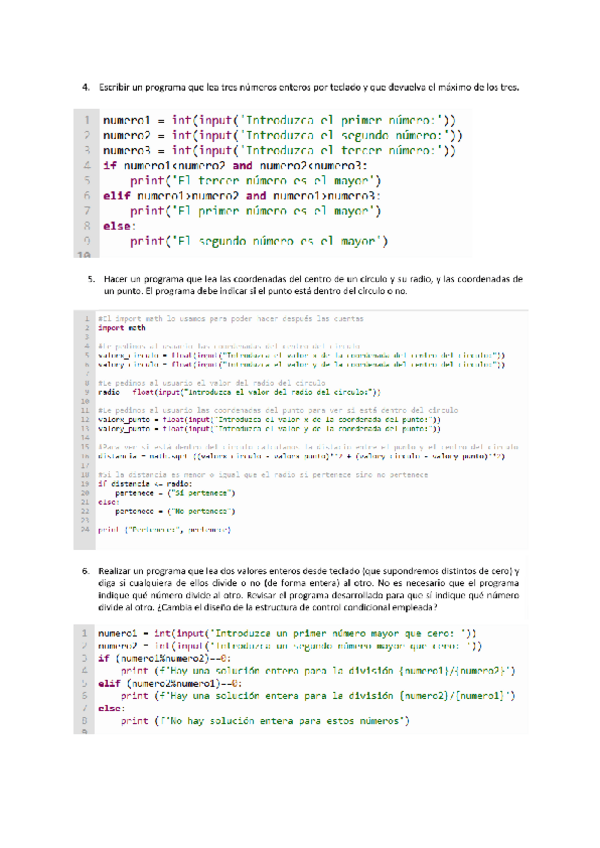Viewport: 600px width, 848px height.
Task: Click comment '#Si la distancia es menor o igual que el radio'
Action: (263, 475)
